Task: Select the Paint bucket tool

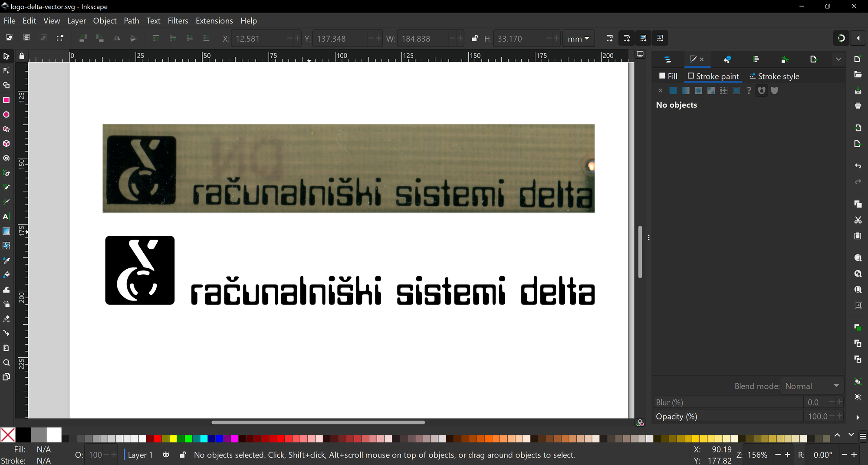Action: [6, 275]
